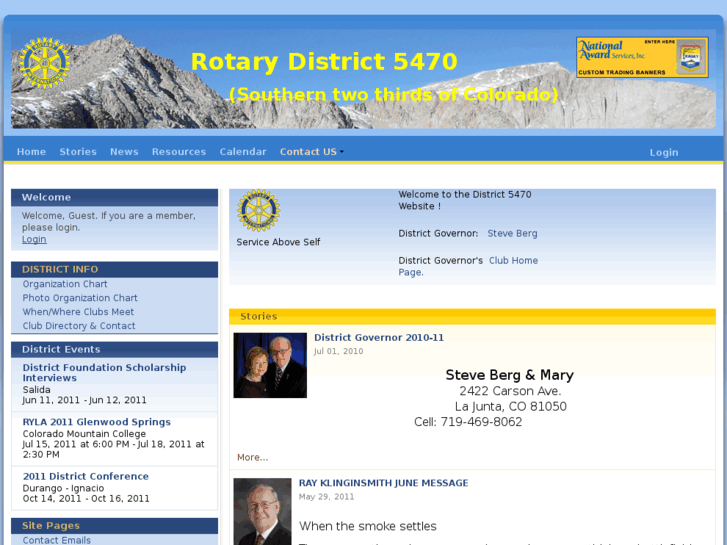
Task: Click the Login link in Welcome panel
Action: [34, 239]
